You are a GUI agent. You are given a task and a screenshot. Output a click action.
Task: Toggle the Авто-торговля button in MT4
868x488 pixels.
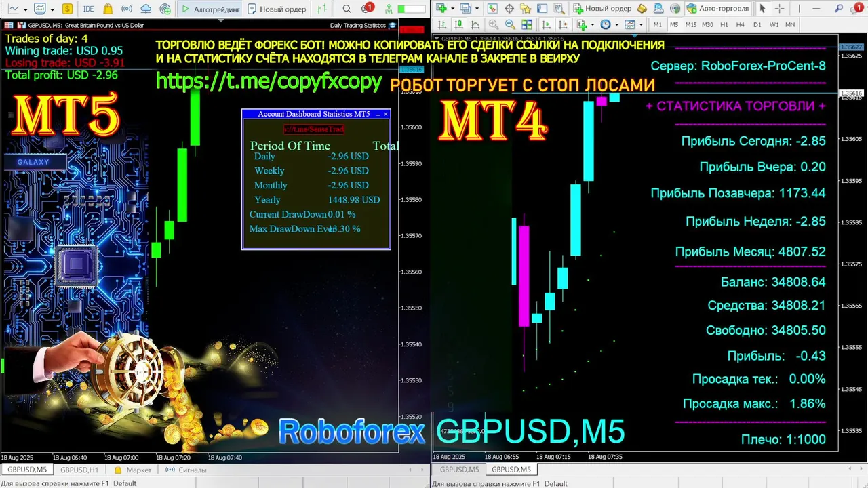point(718,9)
